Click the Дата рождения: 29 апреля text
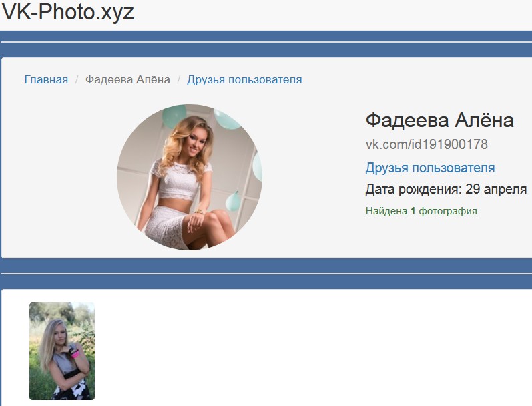The height and width of the screenshot is (406, 532). (446, 189)
